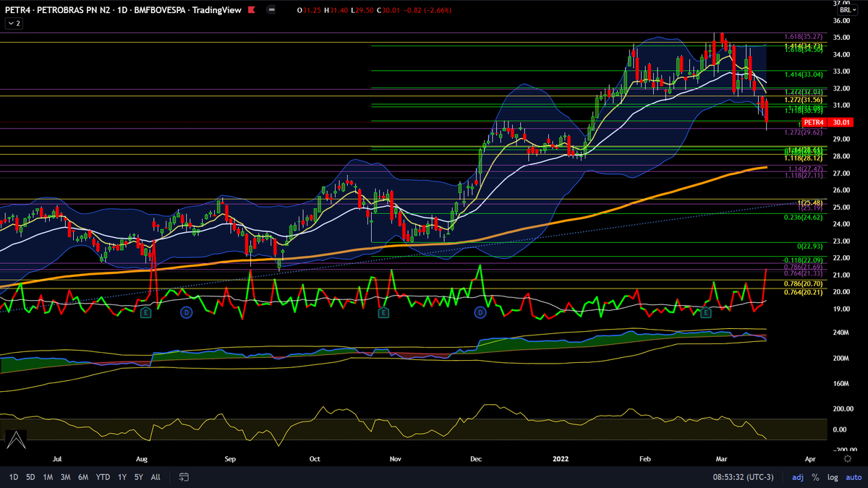Click the 0(22.93) Fibonacci level label
Image resolution: width=868 pixels, height=488 pixels.
(x=809, y=247)
